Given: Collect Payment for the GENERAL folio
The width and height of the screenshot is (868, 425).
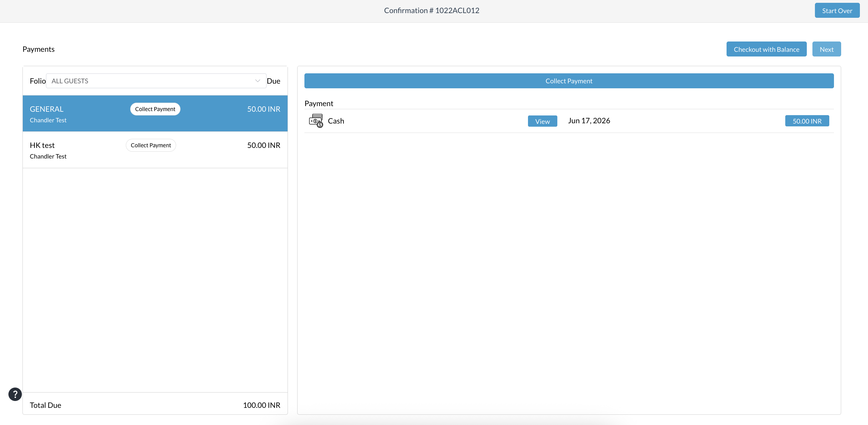Looking at the screenshot, I should pos(155,109).
